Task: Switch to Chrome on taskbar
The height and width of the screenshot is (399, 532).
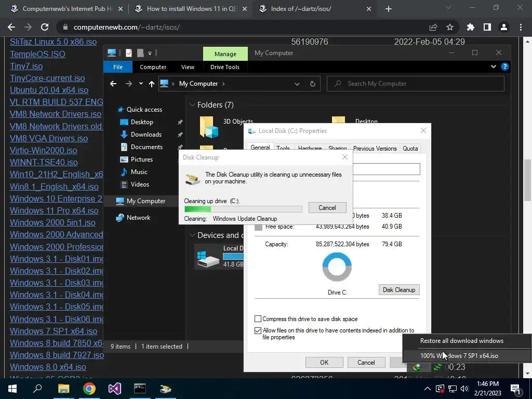Action: (x=89, y=389)
